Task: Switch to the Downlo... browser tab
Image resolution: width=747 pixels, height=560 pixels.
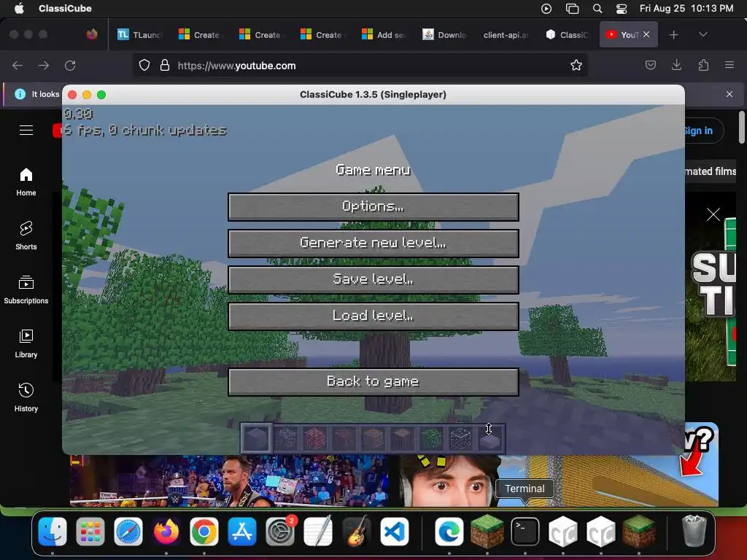Action: tap(444, 35)
